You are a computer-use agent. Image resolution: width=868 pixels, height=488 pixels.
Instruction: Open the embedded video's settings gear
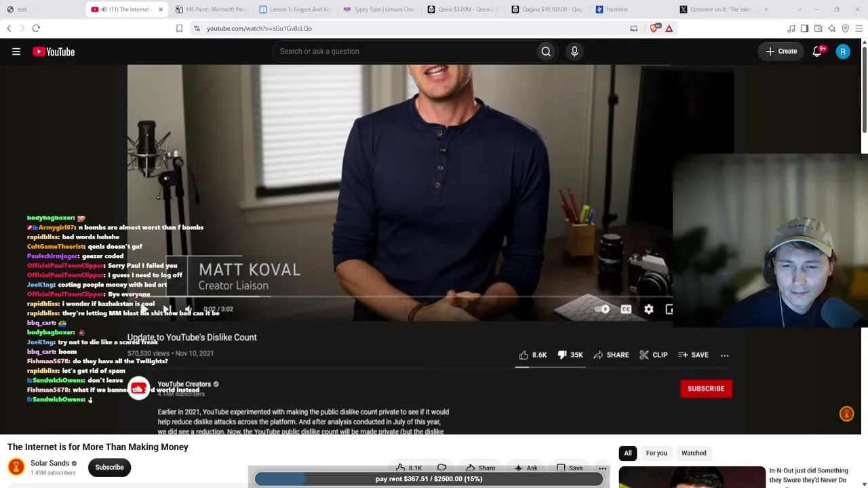pos(649,309)
